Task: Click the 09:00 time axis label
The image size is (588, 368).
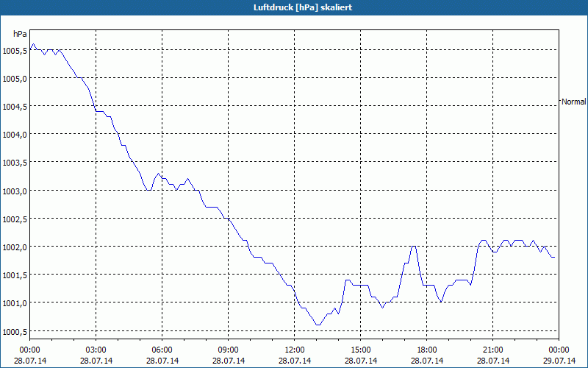Action: coord(228,350)
